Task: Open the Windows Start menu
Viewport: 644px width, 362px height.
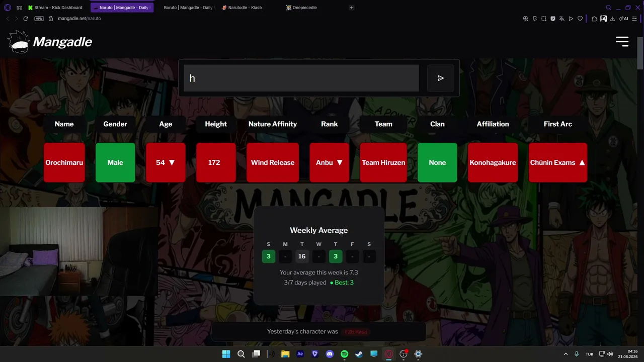Action: [226, 354]
